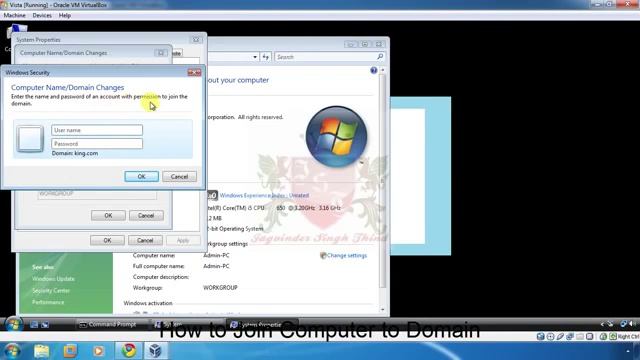The height and width of the screenshot is (360, 640).
Task: Open Windows Update link in See also
Action: click(53, 279)
